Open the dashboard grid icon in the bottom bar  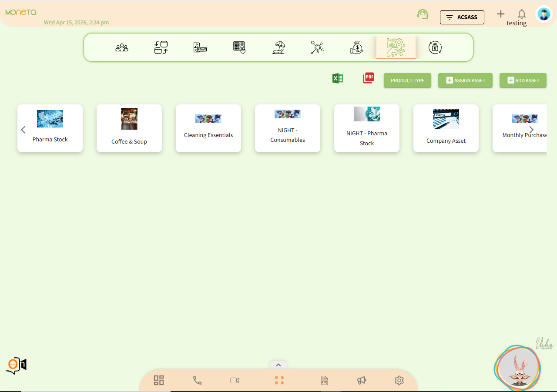point(159,380)
